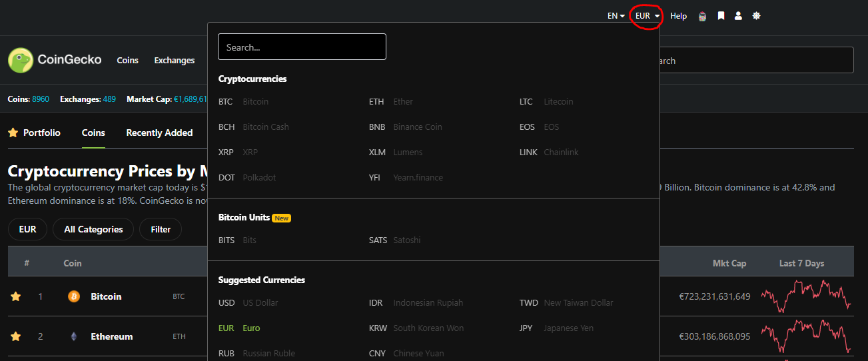Open the Bitcoin coin name link

106,296
